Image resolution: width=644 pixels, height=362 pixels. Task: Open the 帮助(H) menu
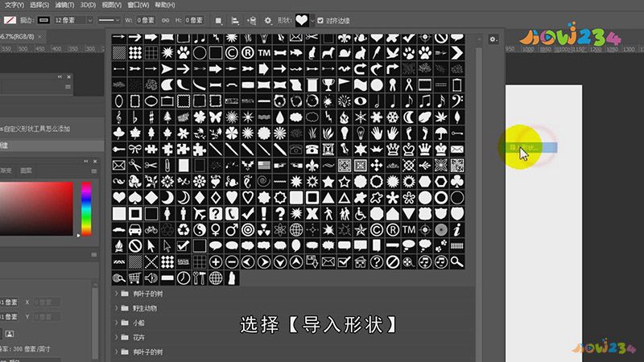coord(165,5)
